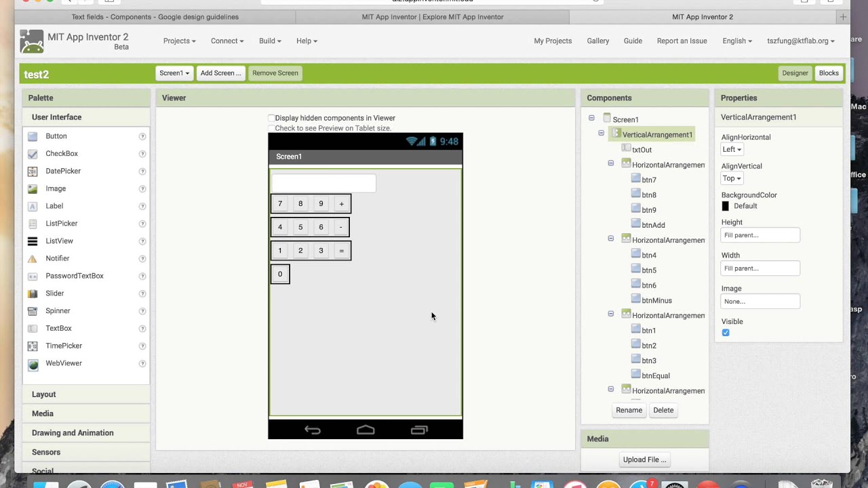Click the TimePicker palette icon
868x488 pixels.
coord(33,346)
